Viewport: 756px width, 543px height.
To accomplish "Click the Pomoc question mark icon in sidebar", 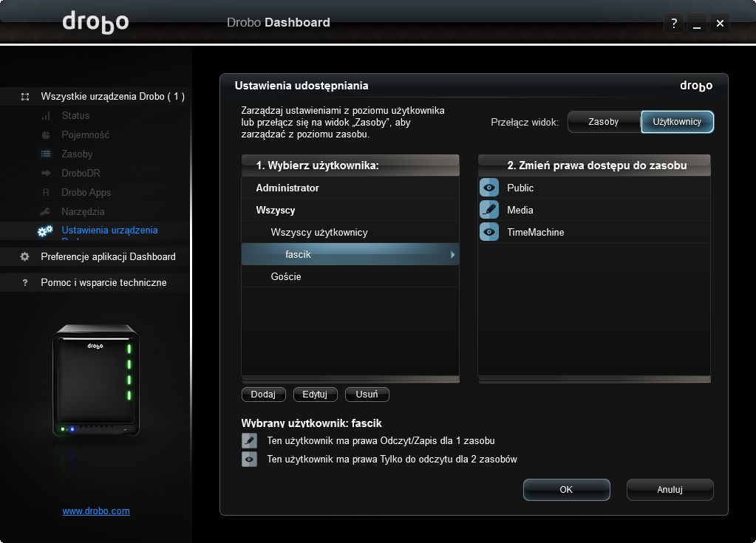I will pyautogui.click(x=25, y=283).
